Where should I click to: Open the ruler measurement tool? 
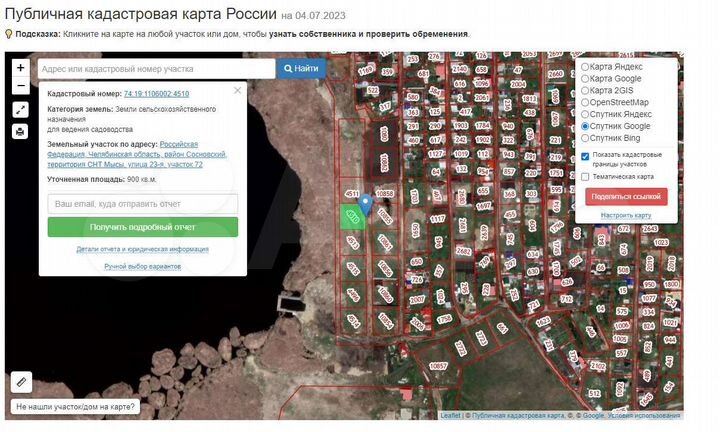coord(22,382)
